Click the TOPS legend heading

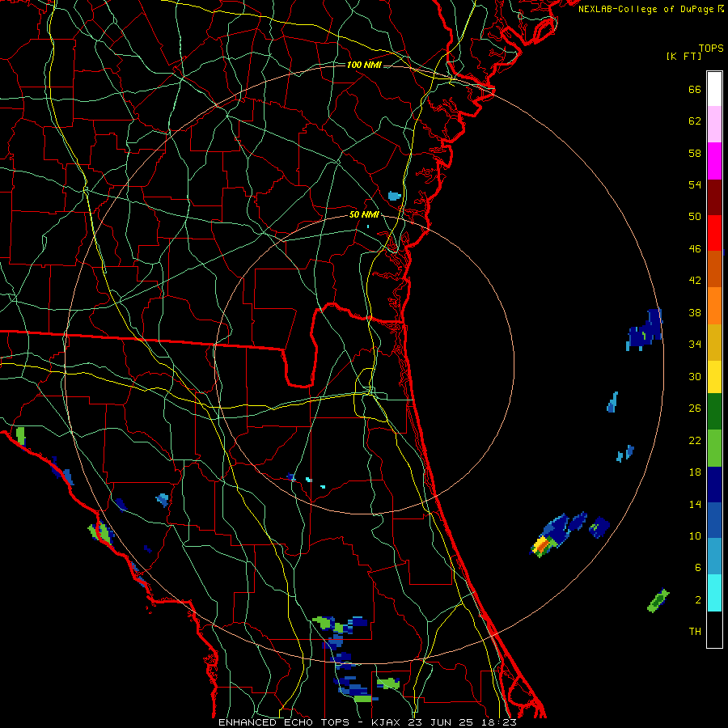coord(711,48)
